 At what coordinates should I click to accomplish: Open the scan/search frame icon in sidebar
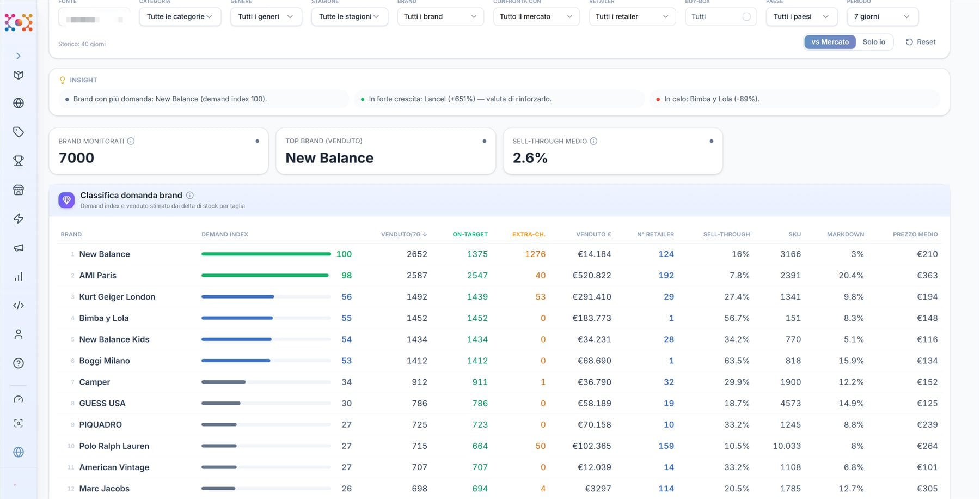click(x=19, y=423)
